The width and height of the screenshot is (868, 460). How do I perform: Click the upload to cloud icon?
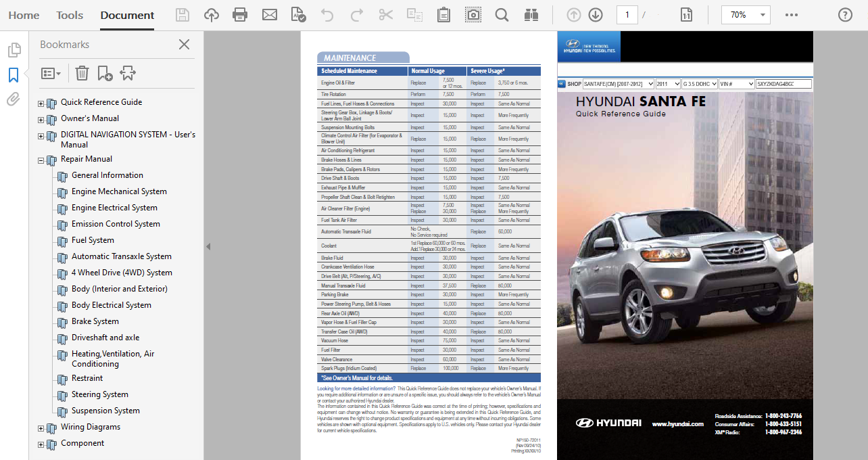212,15
